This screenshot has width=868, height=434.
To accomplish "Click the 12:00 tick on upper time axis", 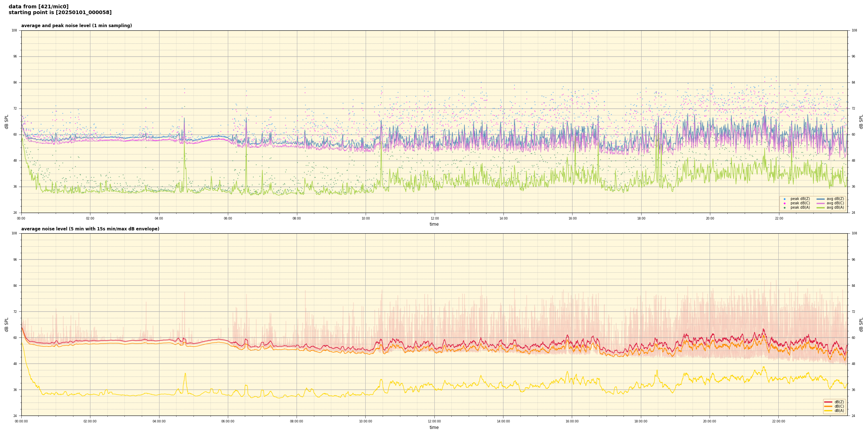I will coord(434,218).
